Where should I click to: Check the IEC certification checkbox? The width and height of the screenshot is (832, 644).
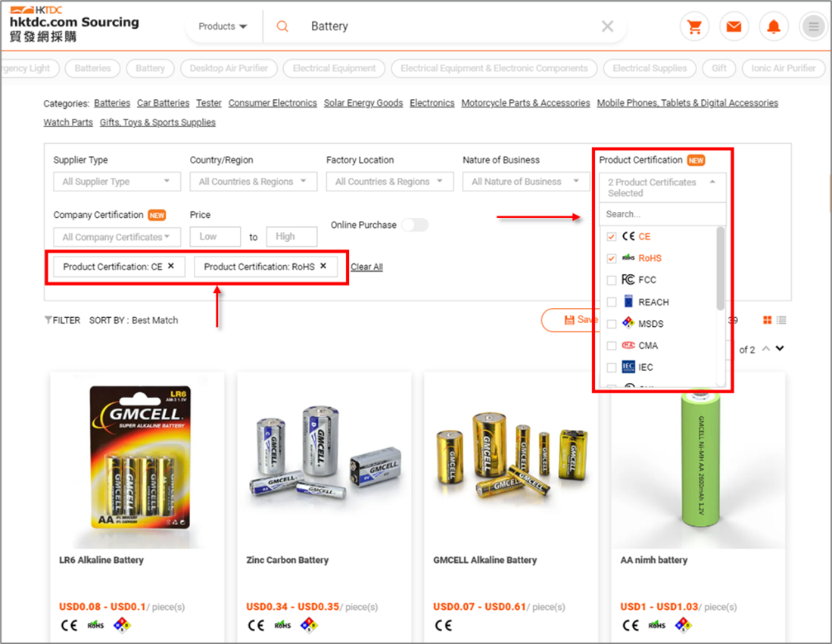tap(611, 367)
